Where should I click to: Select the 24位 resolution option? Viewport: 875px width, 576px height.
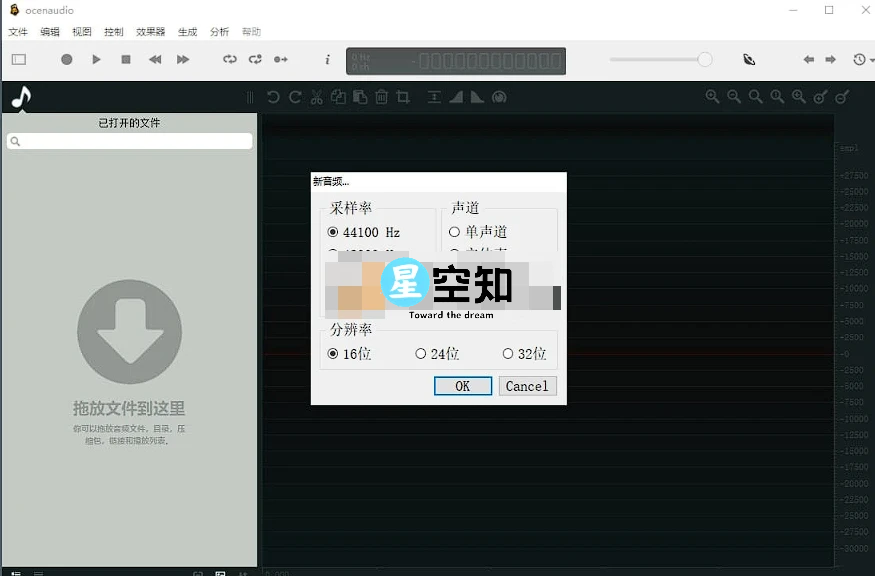click(x=435, y=353)
